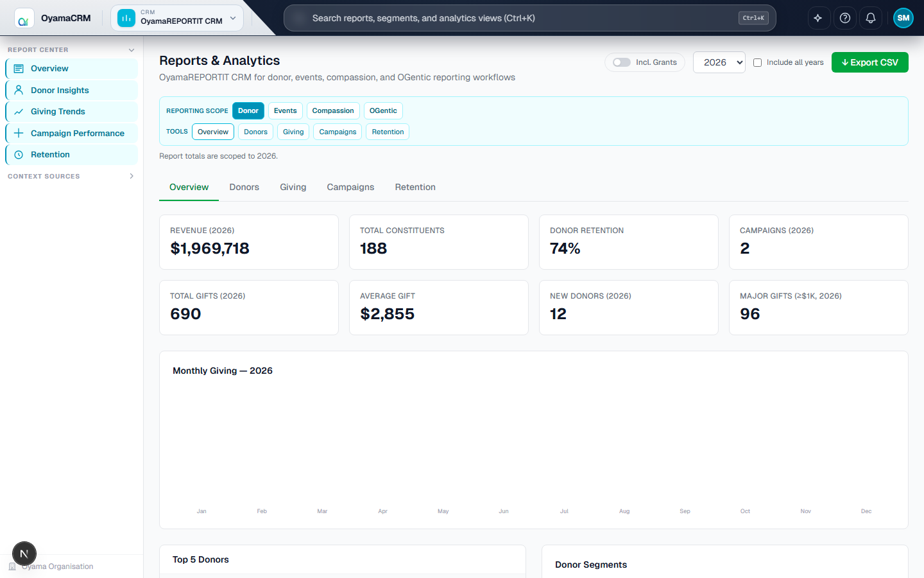Click the Giving Trends chart icon
924x578 pixels.
(19, 112)
